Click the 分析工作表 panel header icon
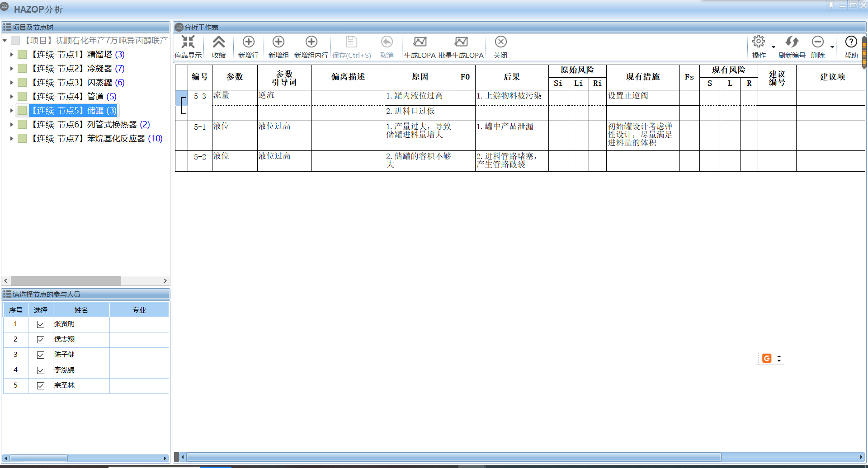Viewport: 868px width, 468px height. click(x=179, y=27)
